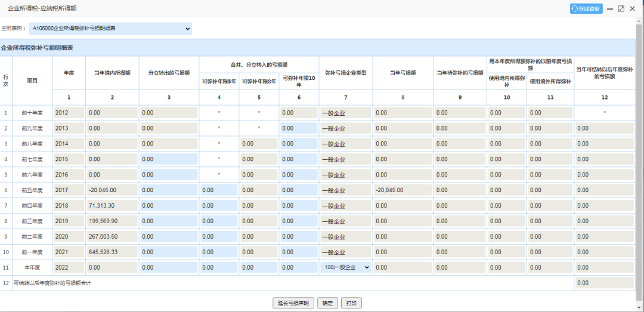The height and width of the screenshot is (312, 644).
Task: Click the 前十年度 row label
Action: 32,113
